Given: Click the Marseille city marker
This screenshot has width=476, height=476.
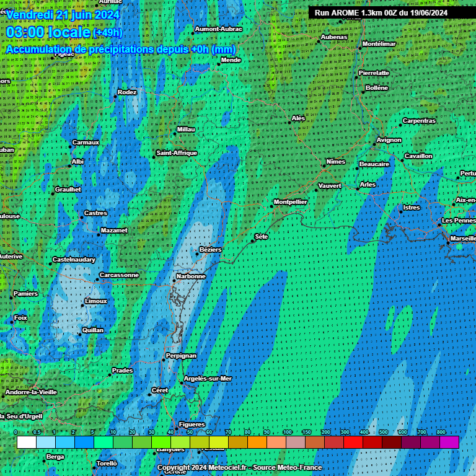Looking at the screenshot, I should click(447, 243).
